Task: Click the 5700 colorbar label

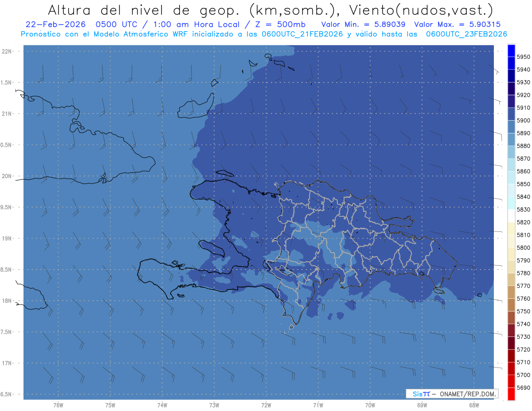Action: [523, 375]
